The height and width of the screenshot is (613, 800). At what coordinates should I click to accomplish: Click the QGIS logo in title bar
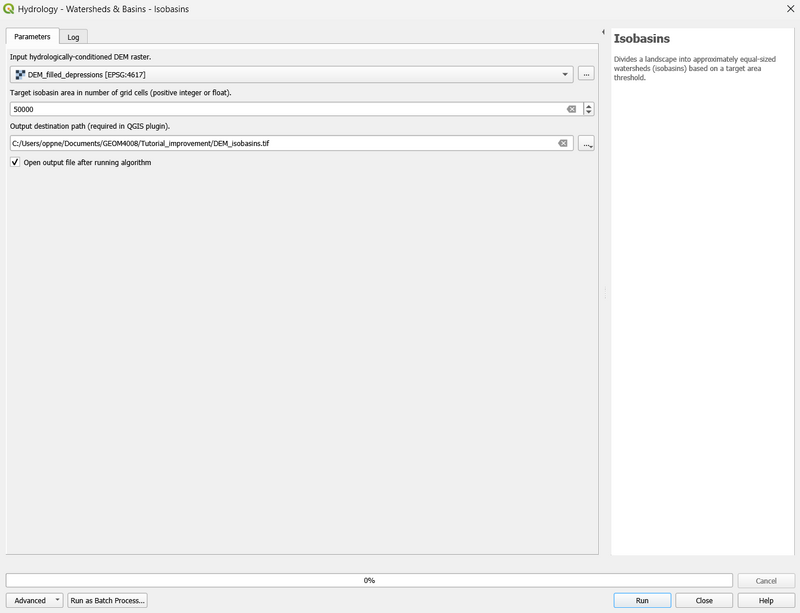(x=9, y=9)
